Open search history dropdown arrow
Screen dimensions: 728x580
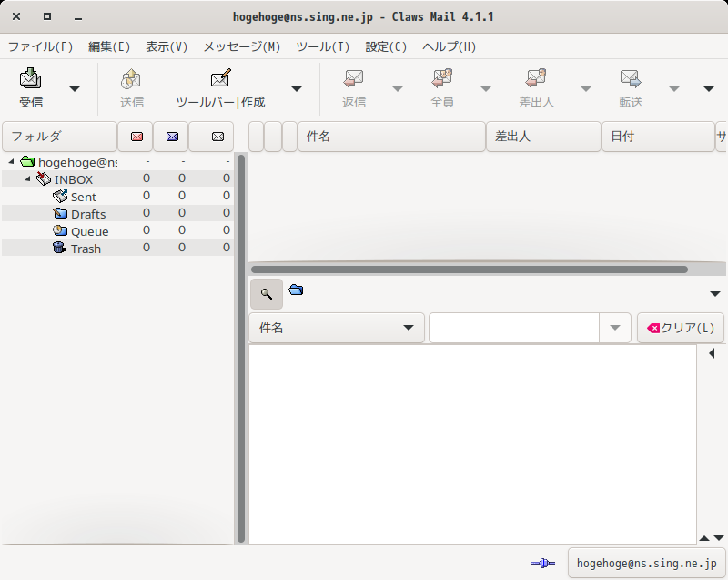coord(615,328)
